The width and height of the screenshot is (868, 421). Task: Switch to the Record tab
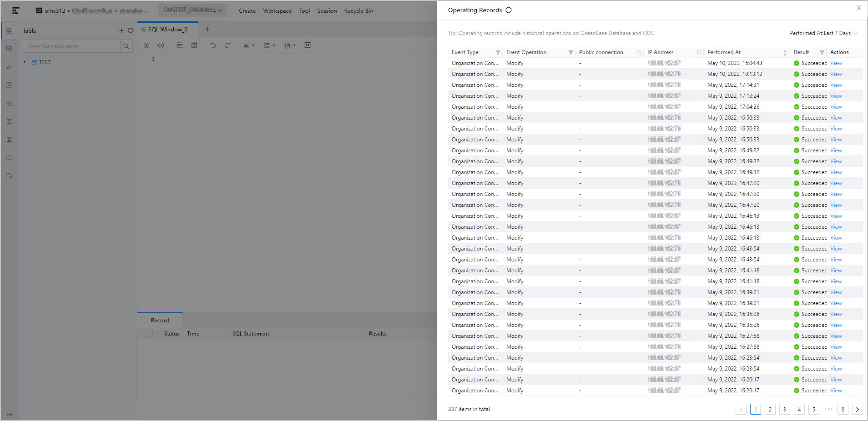(x=160, y=320)
